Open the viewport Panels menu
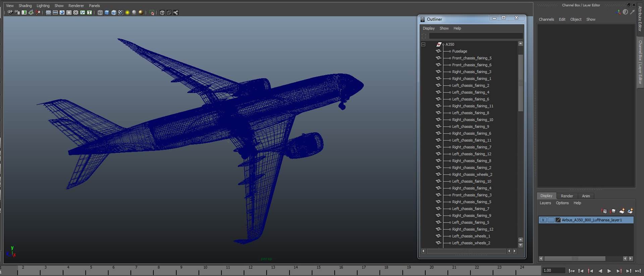 pyautogui.click(x=94, y=6)
